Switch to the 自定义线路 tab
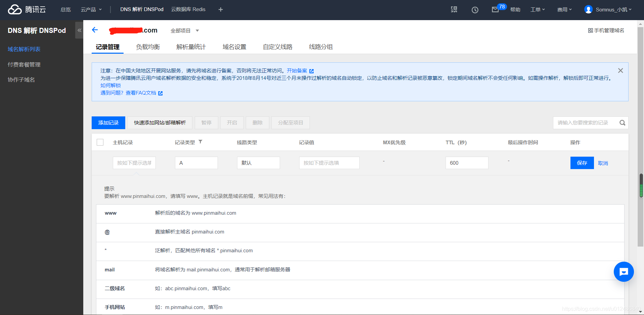644x315 pixels. pos(278,47)
